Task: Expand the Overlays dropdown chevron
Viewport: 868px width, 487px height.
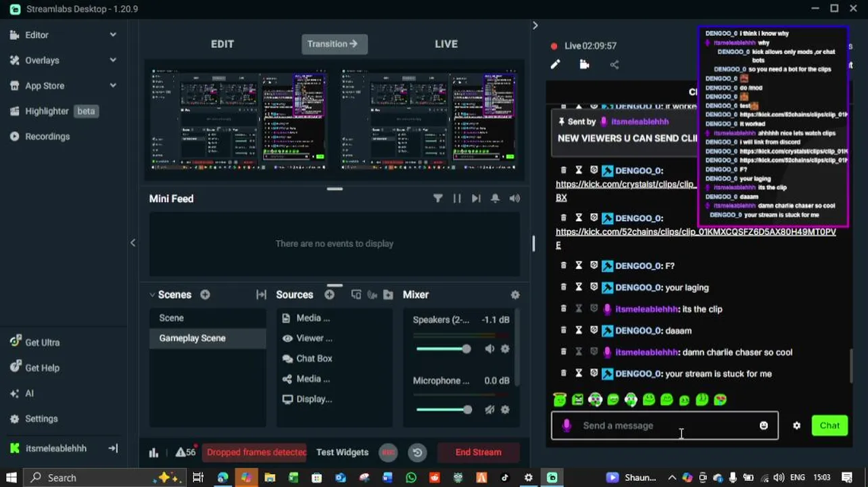Action: [x=113, y=60]
